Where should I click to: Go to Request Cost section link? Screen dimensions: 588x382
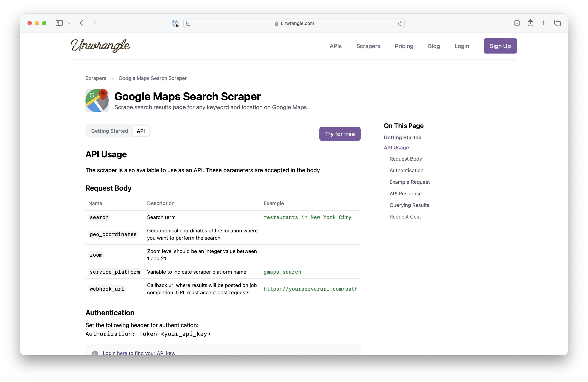(405, 217)
